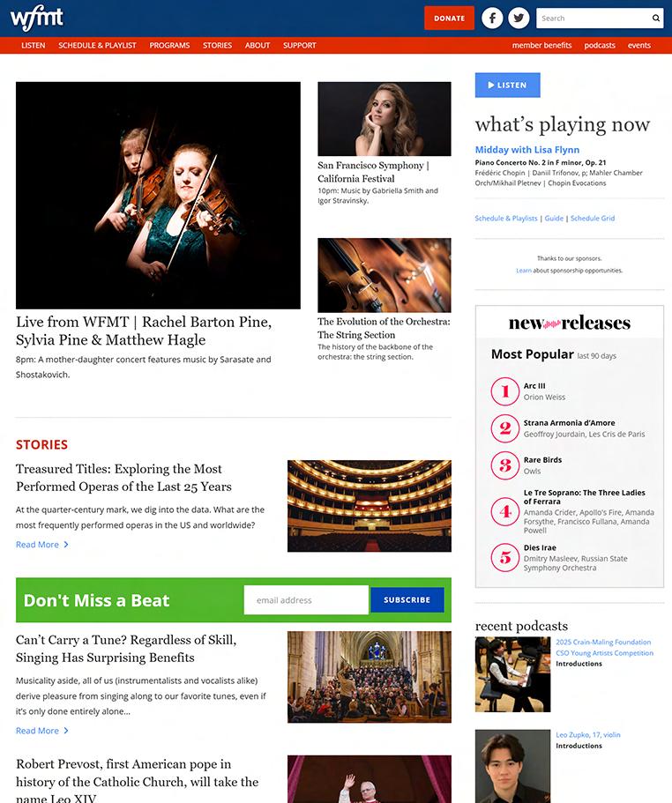Open the Programs menu item
This screenshot has width=672, height=803.
pos(169,45)
